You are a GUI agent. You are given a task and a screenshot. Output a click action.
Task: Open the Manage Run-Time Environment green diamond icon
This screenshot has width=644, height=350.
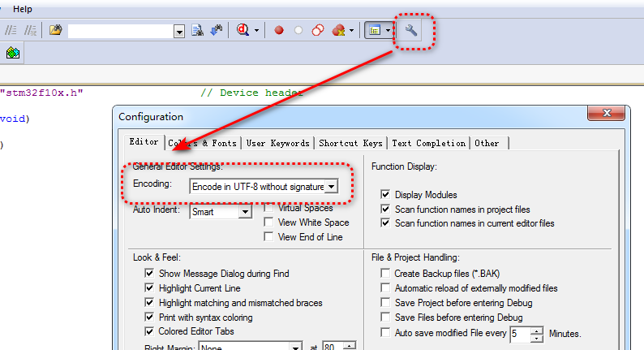coord(13,53)
